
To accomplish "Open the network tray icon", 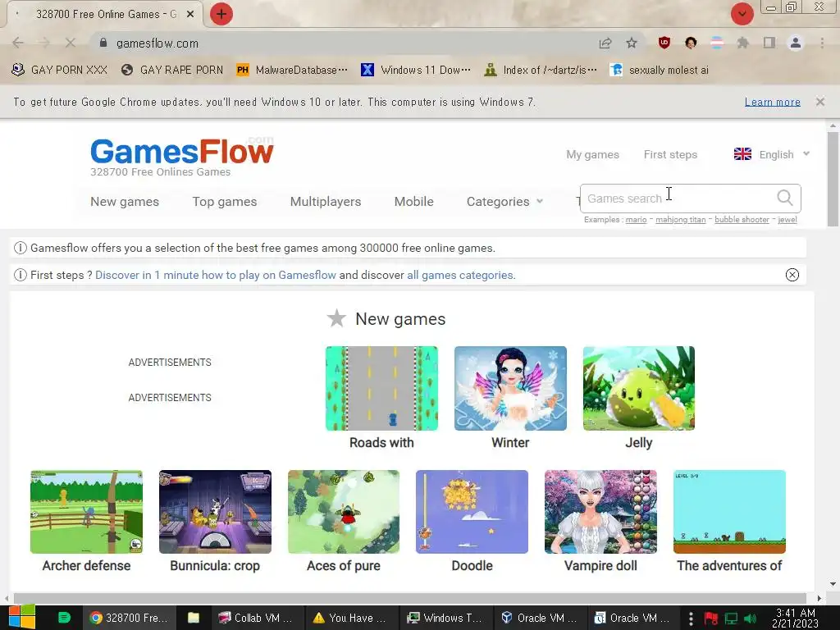I will [731, 619].
